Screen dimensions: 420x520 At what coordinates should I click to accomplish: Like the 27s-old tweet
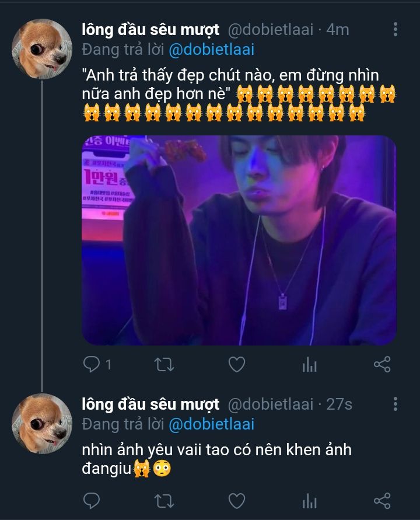pos(236,500)
